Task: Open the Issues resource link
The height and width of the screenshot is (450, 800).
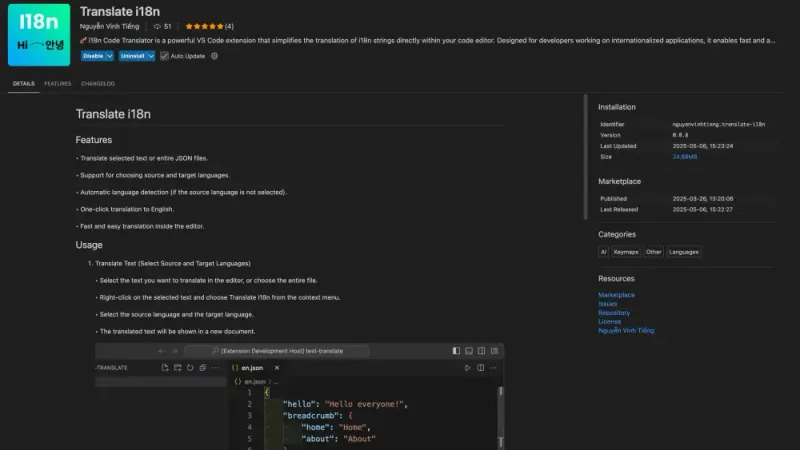Action: coord(607,304)
